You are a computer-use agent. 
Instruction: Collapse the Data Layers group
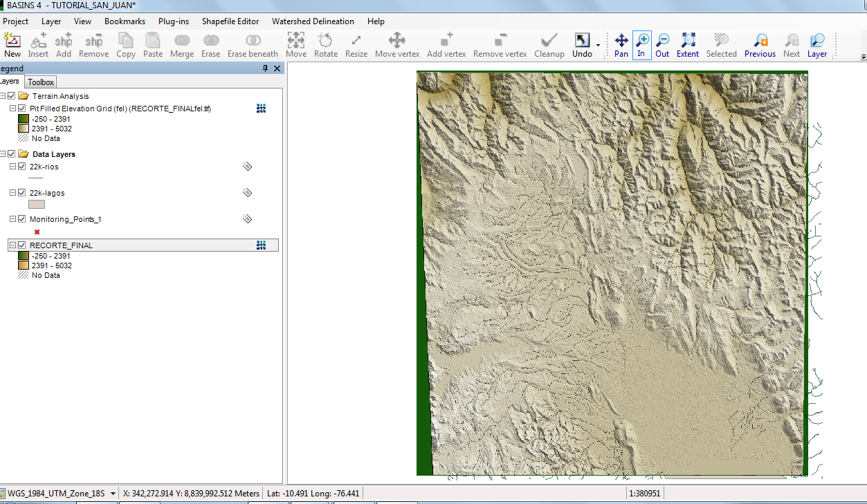click(3, 154)
